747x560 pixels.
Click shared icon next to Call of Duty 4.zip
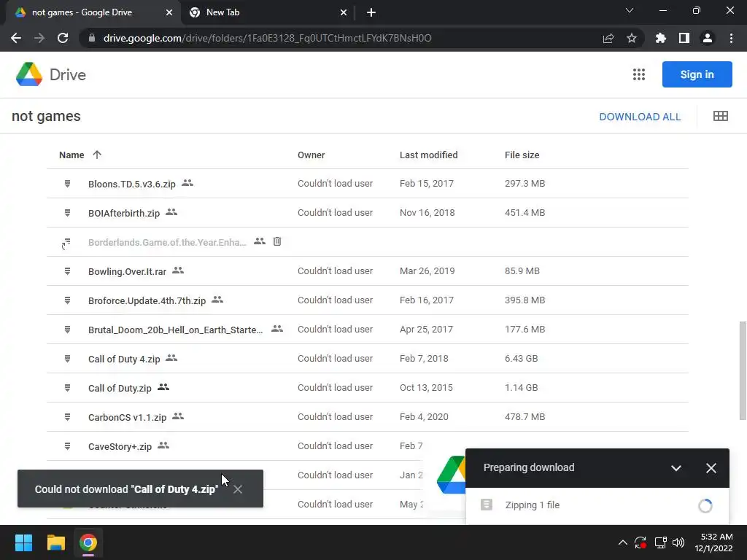pos(171,358)
